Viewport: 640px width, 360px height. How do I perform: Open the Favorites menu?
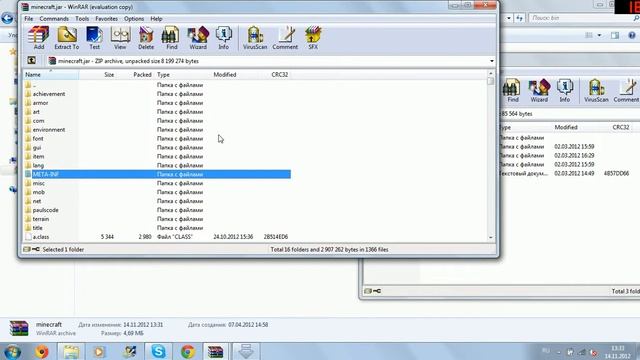click(x=106, y=19)
